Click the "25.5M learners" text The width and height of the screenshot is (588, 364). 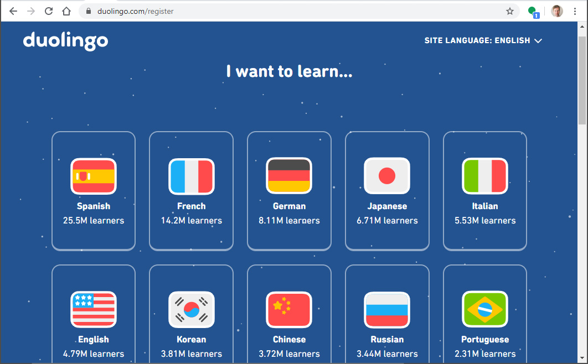(x=94, y=221)
